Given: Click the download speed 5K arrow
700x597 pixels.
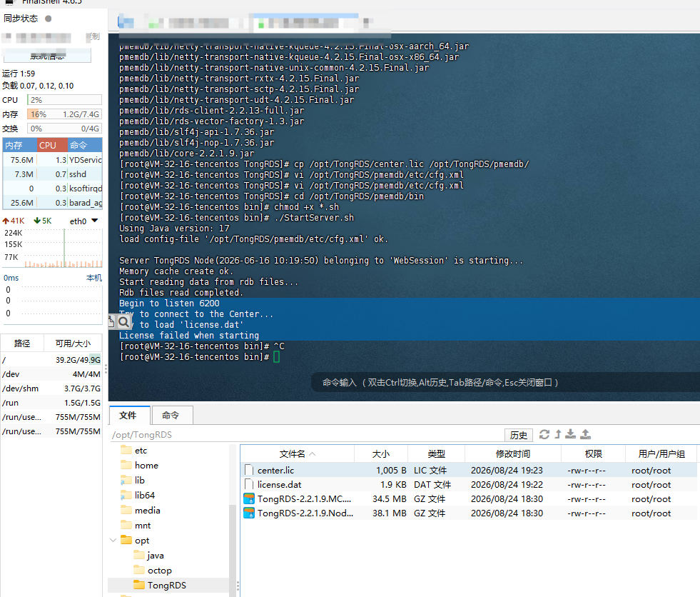Looking at the screenshot, I should click(x=38, y=221).
